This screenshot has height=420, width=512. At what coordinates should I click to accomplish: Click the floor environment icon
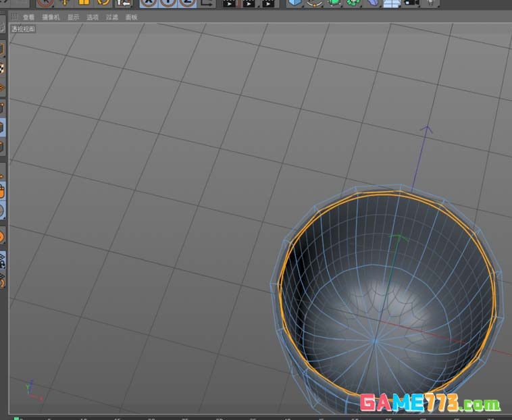(392, 3)
